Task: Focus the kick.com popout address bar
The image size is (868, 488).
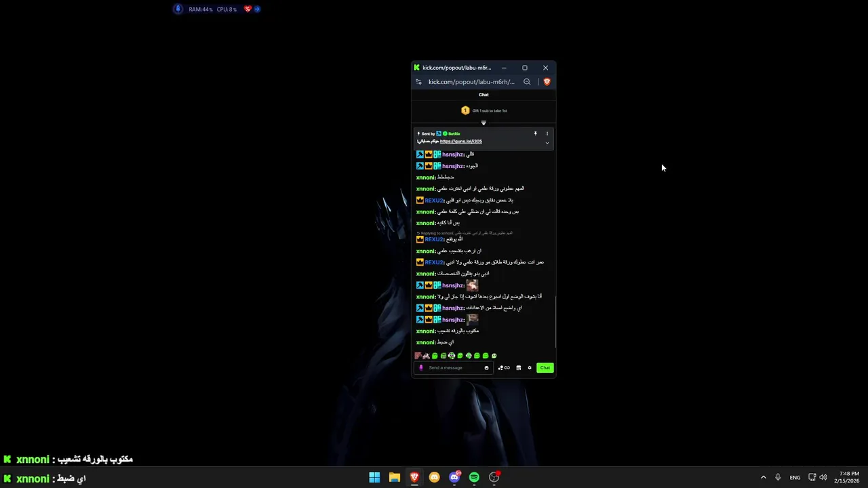Action: (471, 82)
